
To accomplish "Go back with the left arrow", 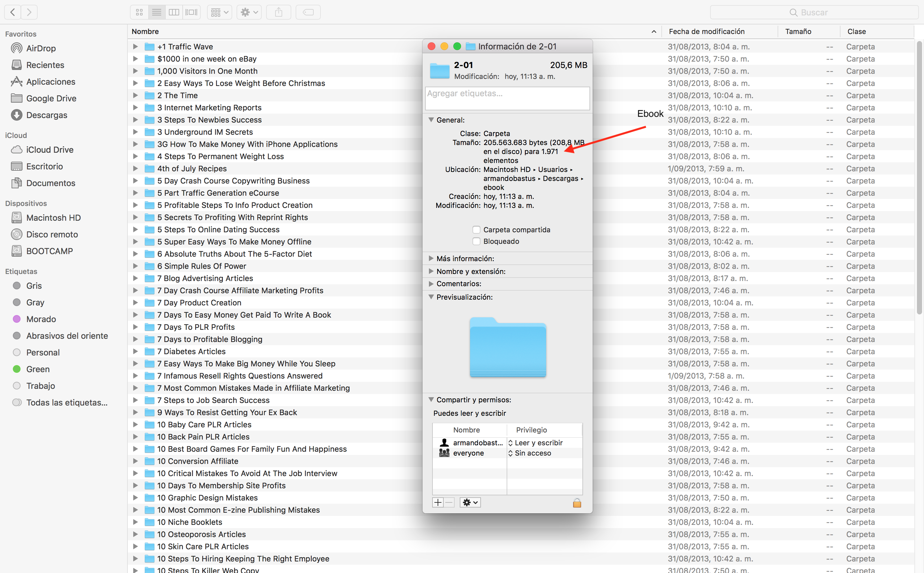I will point(13,12).
